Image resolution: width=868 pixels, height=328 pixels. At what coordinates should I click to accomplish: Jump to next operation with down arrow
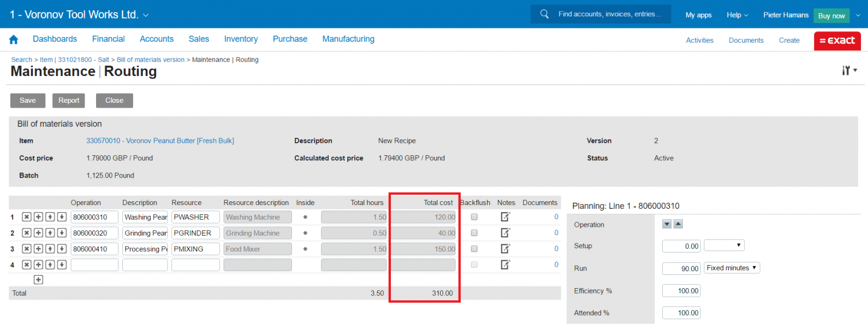(x=667, y=224)
